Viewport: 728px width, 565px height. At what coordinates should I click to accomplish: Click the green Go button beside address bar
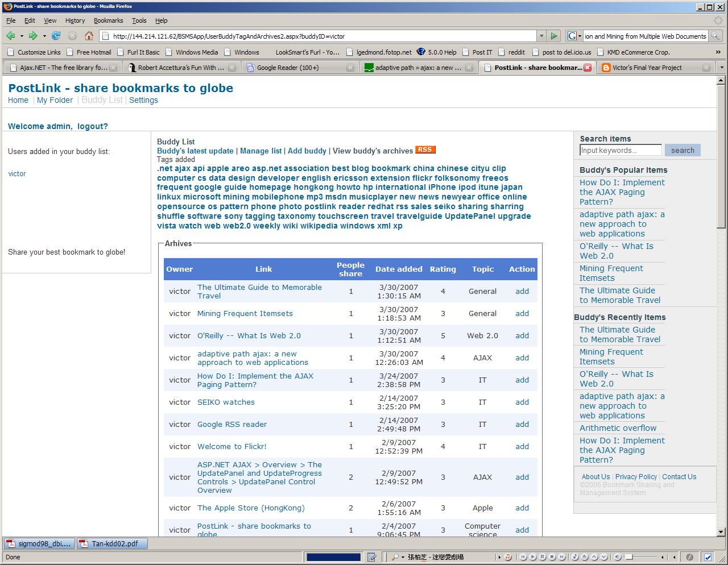[x=554, y=36]
